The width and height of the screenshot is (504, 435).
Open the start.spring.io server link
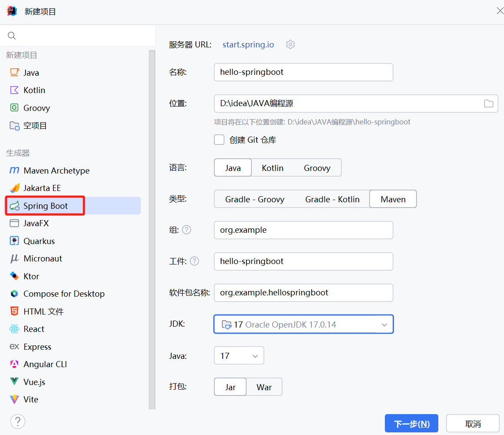tap(248, 44)
